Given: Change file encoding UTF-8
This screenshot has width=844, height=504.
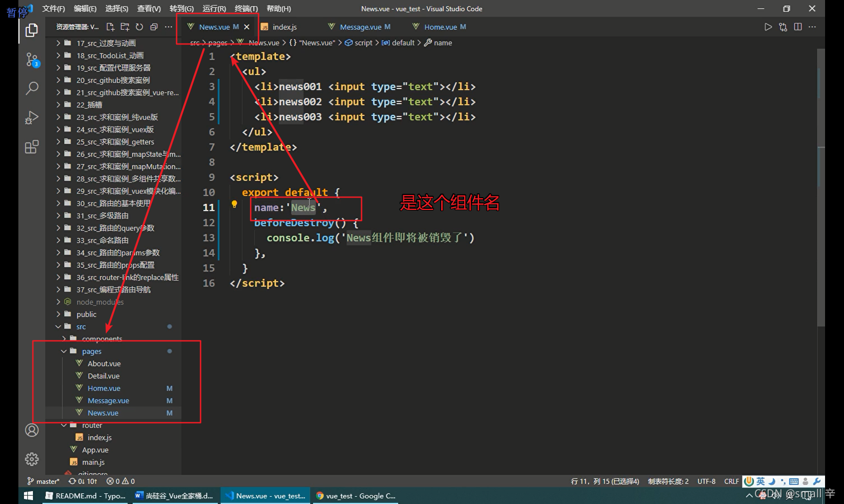Looking at the screenshot, I should tap(706, 481).
